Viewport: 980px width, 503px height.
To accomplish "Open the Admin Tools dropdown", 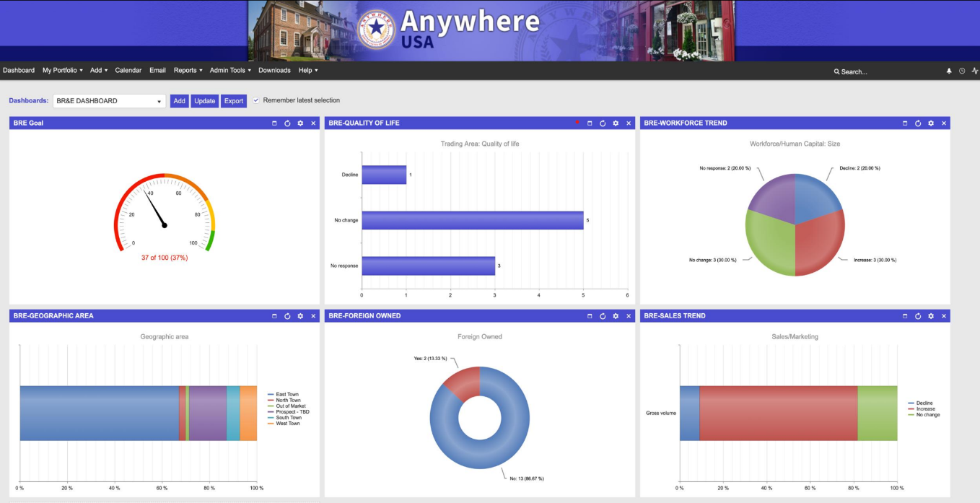I will [x=228, y=70].
